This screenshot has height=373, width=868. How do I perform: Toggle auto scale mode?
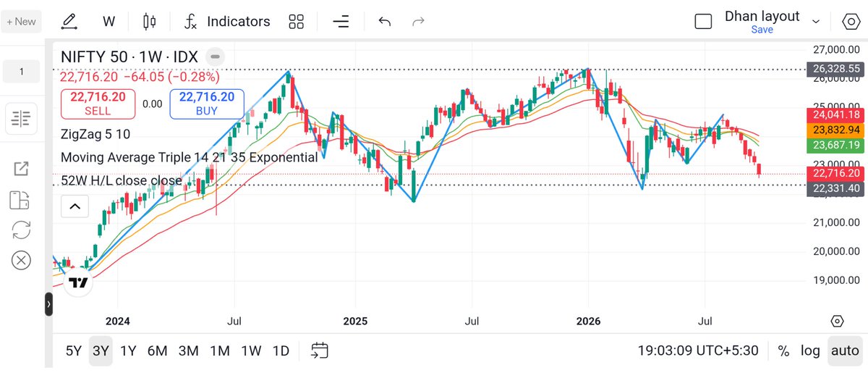tap(845, 351)
